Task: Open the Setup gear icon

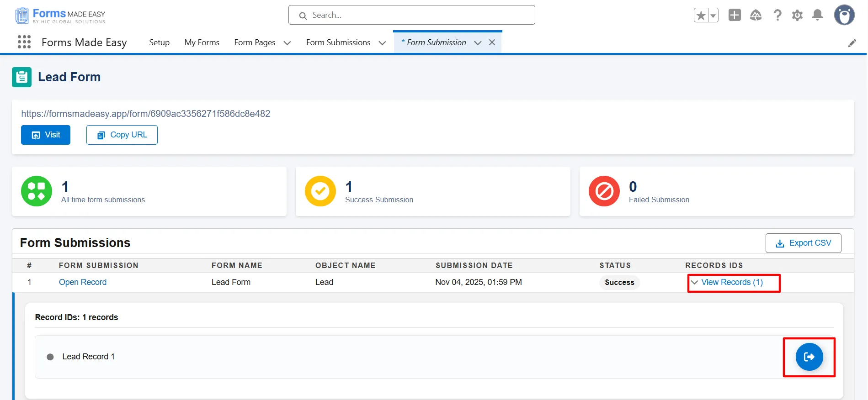Action: pos(797,16)
